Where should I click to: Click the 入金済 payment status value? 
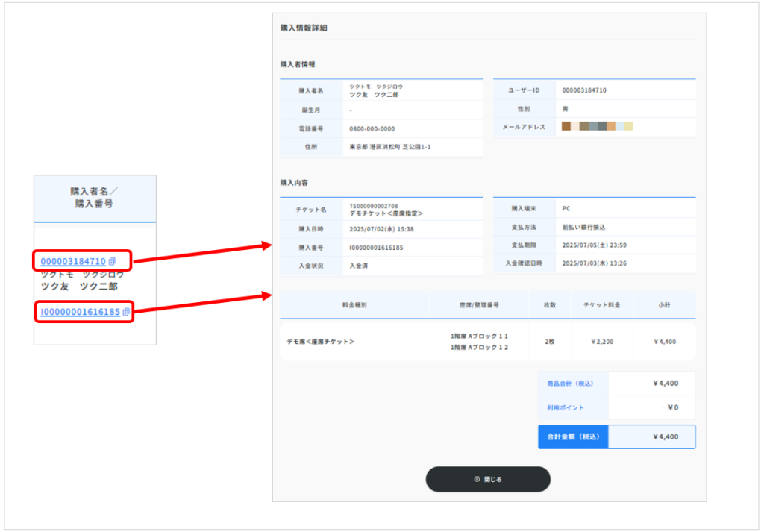(359, 265)
